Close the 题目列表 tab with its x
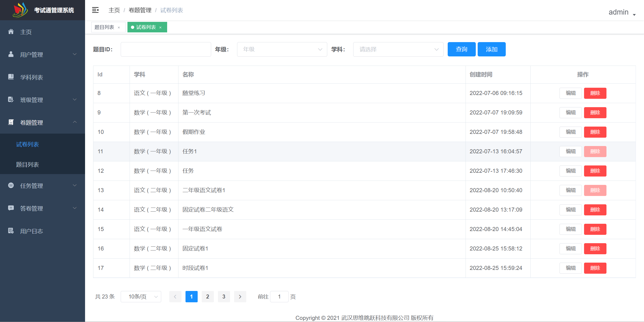The height and width of the screenshot is (322, 644). tap(119, 28)
